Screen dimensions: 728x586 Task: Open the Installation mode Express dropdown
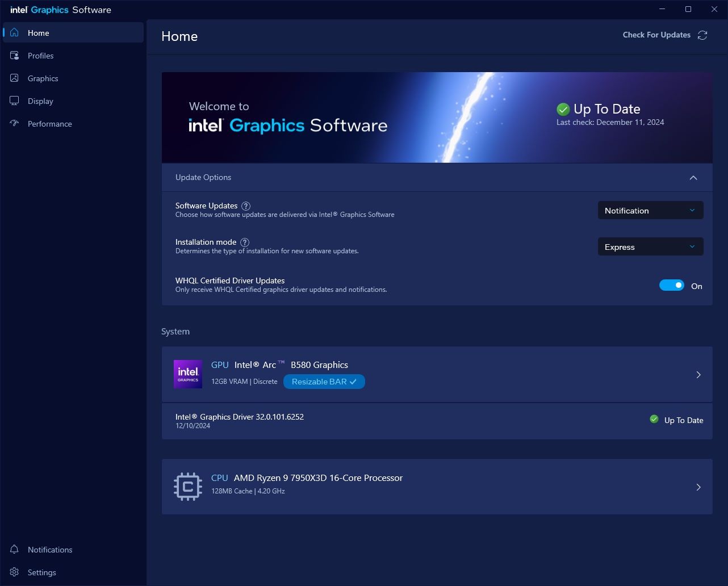coord(651,247)
